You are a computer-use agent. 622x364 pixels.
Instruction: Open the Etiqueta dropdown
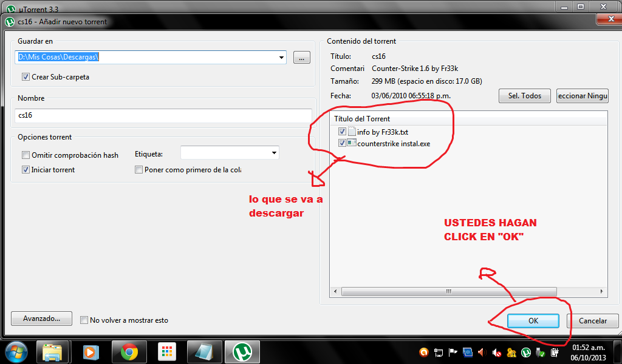click(274, 153)
